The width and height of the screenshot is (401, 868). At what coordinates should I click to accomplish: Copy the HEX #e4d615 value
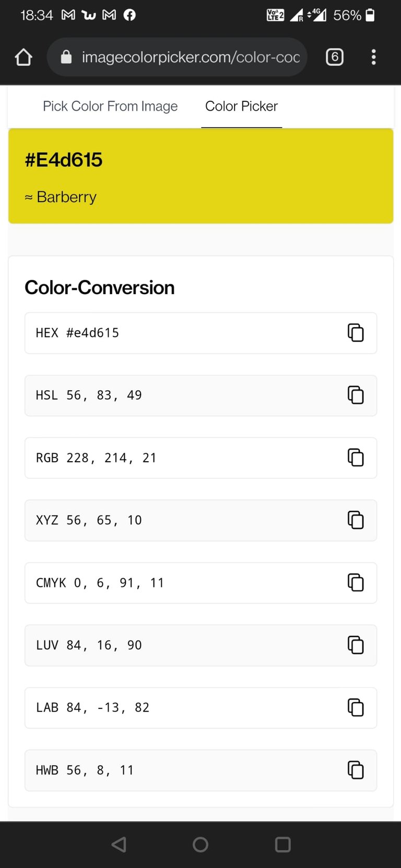point(356,333)
